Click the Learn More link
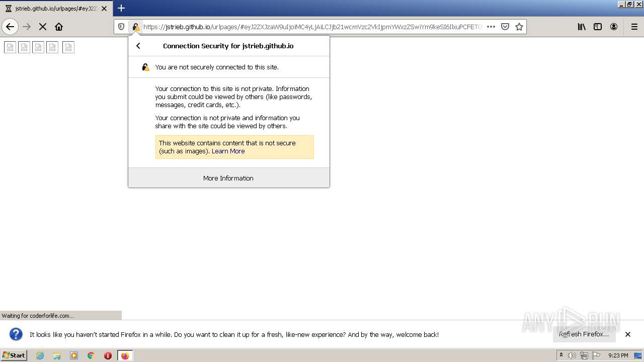This screenshot has width=644, height=362. pyautogui.click(x=228, y=151)
